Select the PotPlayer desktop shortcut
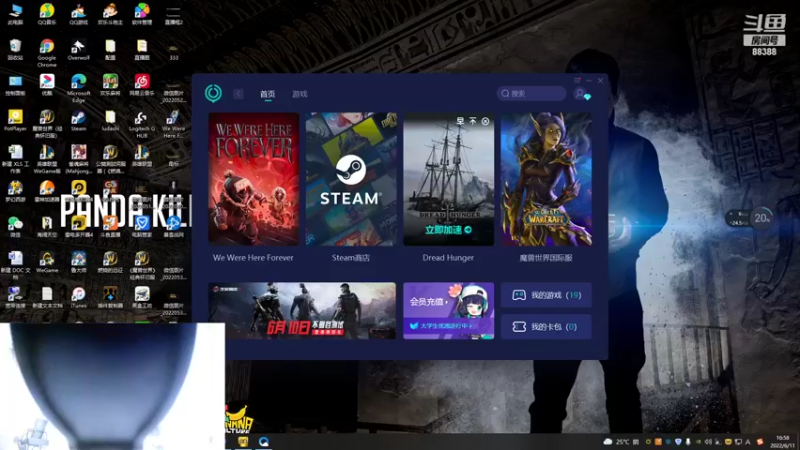Image resolution: width=800 pixels, height=450 pixels. click(x=15, y=120)
